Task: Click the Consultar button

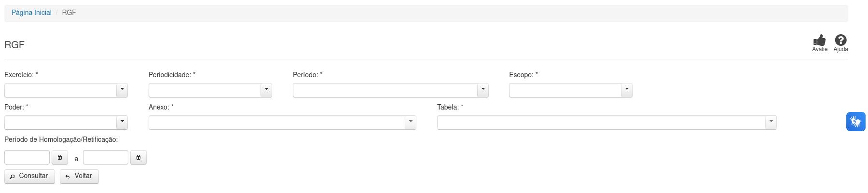Action: point(29,176)
